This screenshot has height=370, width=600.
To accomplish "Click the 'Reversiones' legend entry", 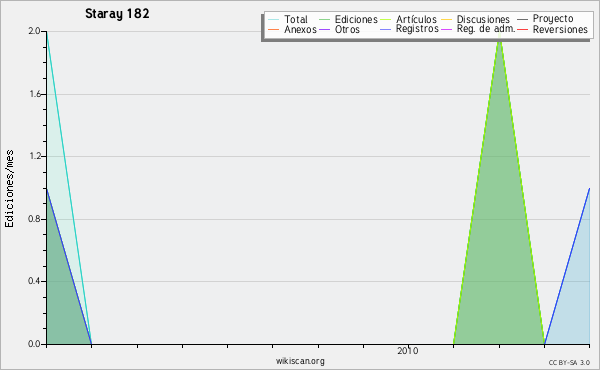I will pyautogui.click(x=560, y=29).
